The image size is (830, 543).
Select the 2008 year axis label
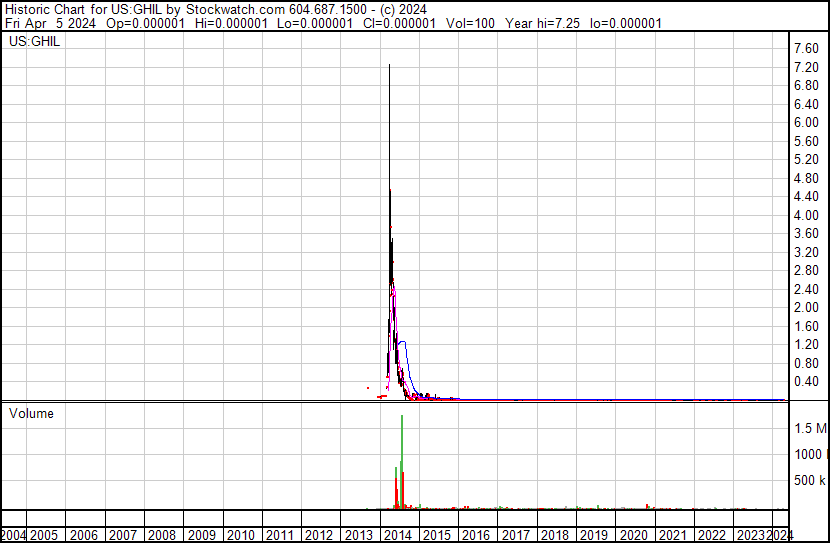click(x=162, y=535)
